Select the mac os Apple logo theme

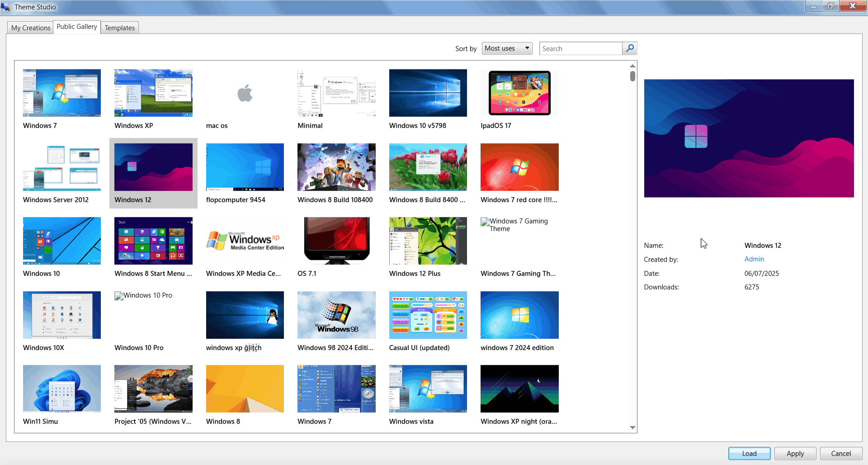(x=245, y=93)
